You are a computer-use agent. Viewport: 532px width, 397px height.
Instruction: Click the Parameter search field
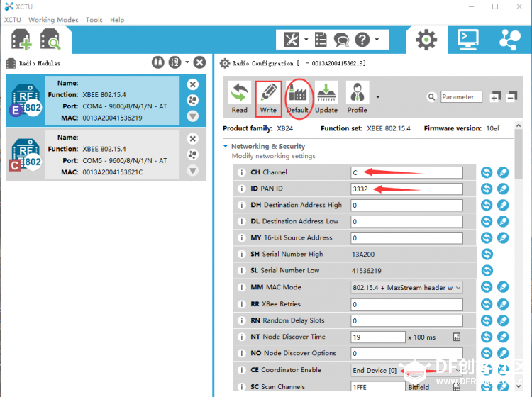point(461,97)
